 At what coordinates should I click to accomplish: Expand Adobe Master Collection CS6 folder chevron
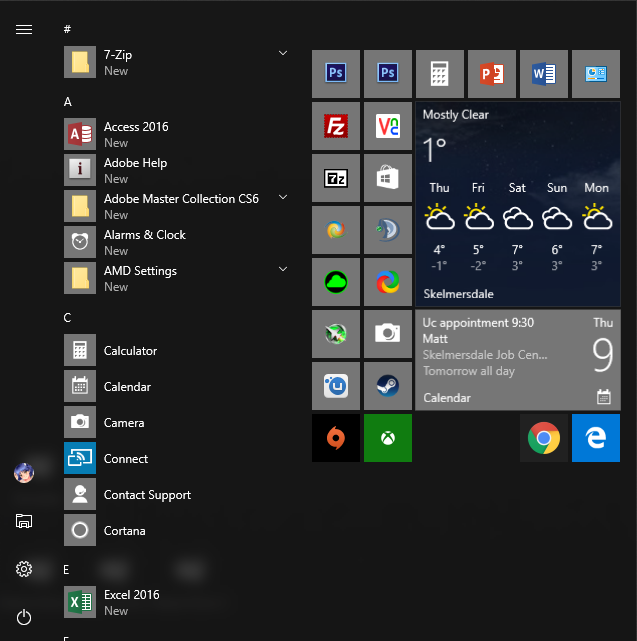pyautogui.click(x=283, y=197)
